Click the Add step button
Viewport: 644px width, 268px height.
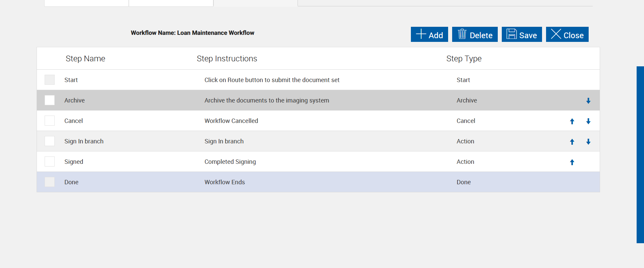pyautogui.click(x=429, y=35)
